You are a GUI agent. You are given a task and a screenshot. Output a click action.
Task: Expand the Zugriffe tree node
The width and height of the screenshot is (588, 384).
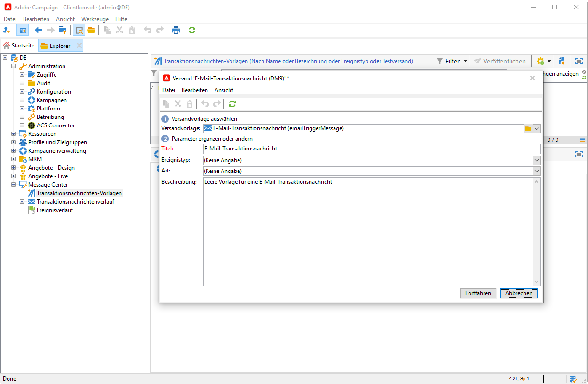pos(22,75)
